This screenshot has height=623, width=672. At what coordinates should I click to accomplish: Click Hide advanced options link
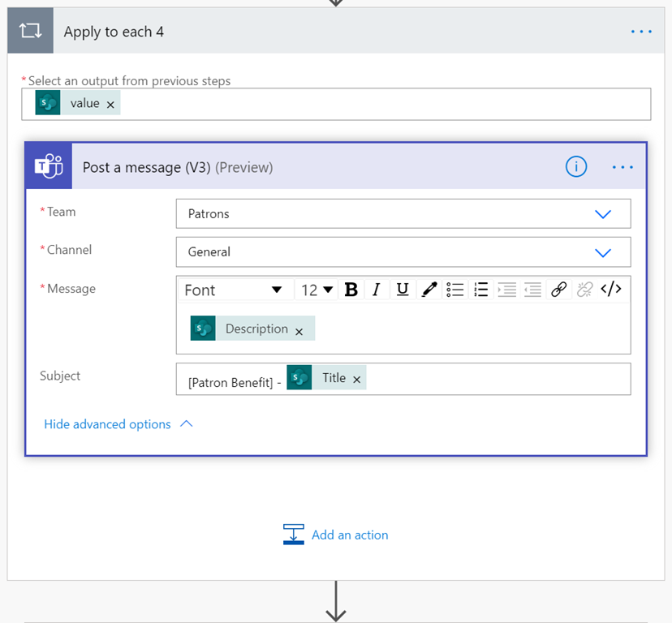[108, 424]
